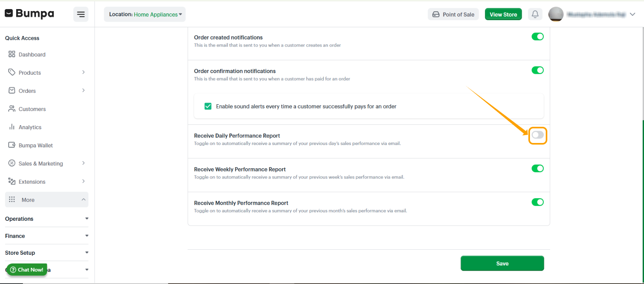The image size is (644, 284).
Task: Enable Receive Daily Performance Report toggle
Action: point(537,135)
